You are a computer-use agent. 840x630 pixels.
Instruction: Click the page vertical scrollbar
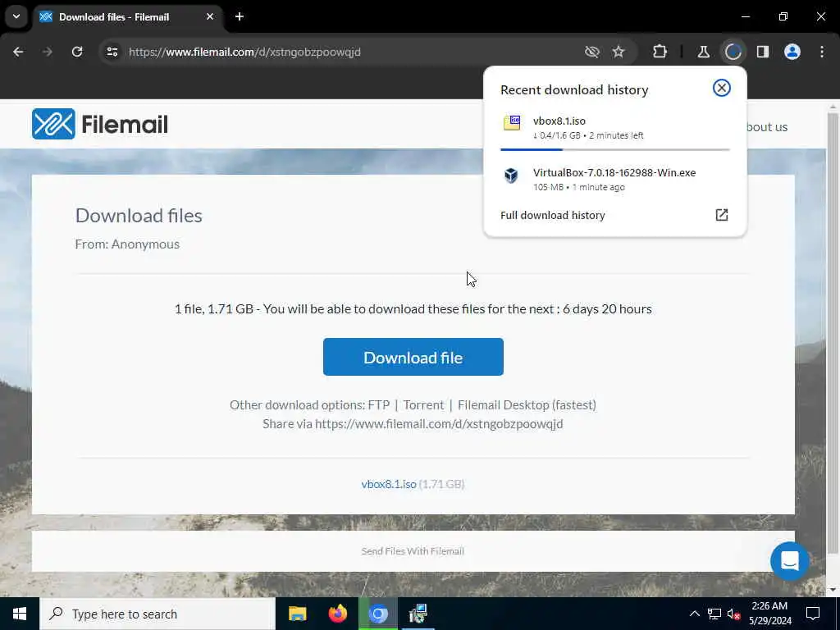833,332
